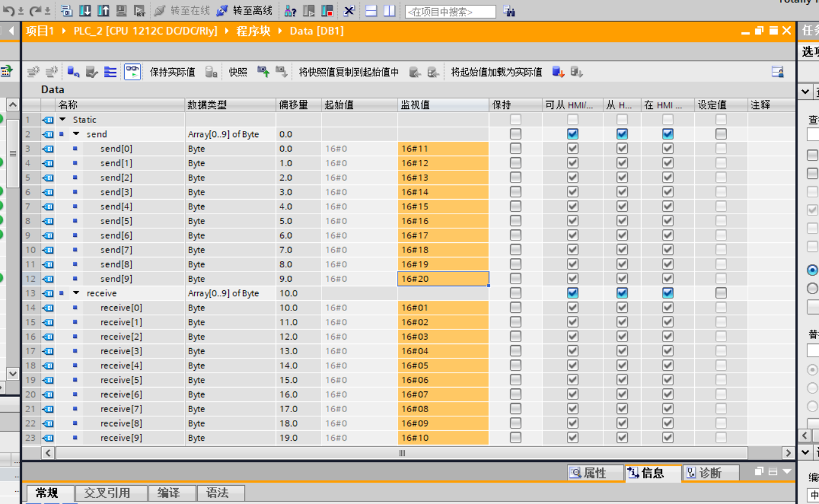
Task: Collapse the receive array tree node
Action: [76, 293]
